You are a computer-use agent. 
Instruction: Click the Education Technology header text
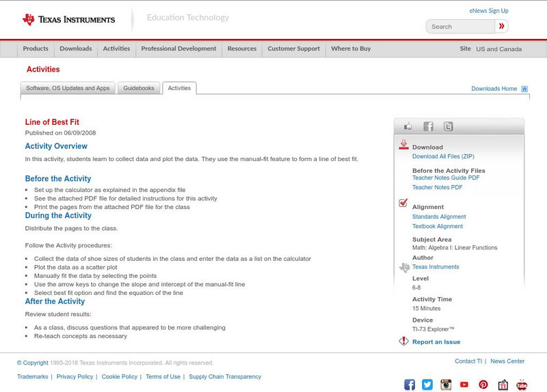click(x=188, y=18)
